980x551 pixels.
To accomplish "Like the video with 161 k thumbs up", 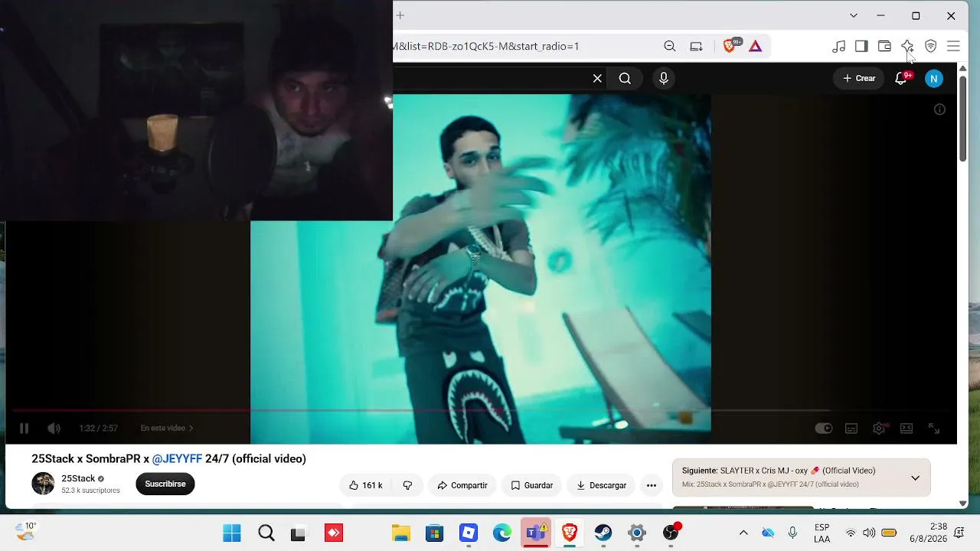I will [x=365, y=485].
